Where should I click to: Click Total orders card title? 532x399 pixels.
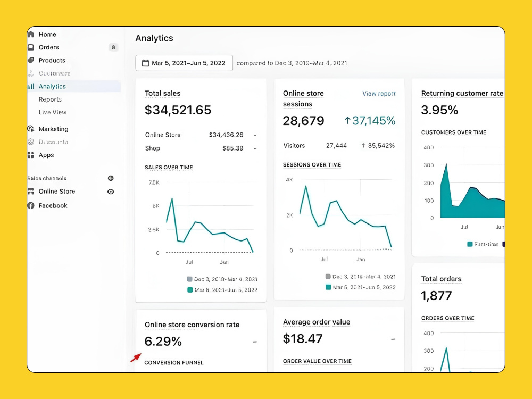coord(441,279)
